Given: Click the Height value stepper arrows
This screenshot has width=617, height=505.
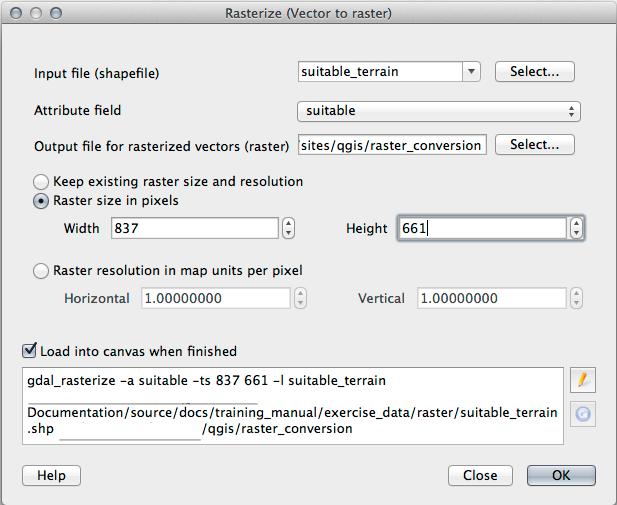Looking at the screenshot, I should point(577,229).
